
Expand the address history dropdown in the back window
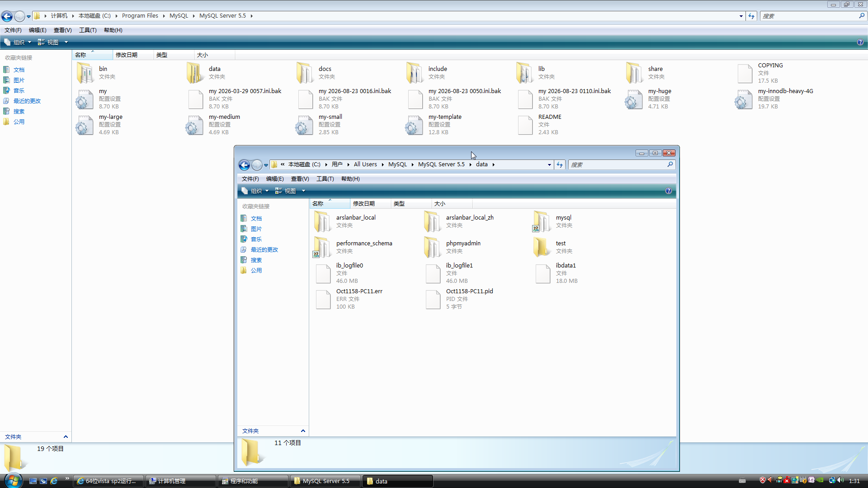pyautogui.click(x=741, y=16)
